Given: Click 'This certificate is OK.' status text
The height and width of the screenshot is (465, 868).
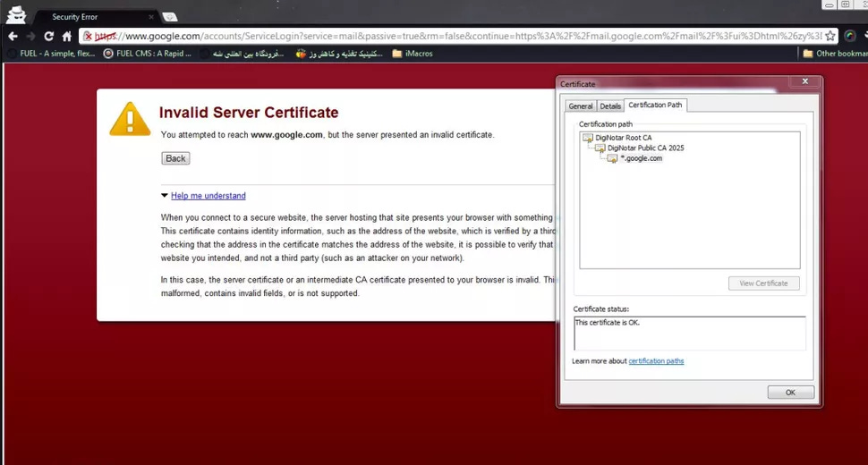Looking at the screenshot, I should tap(608, 322).
